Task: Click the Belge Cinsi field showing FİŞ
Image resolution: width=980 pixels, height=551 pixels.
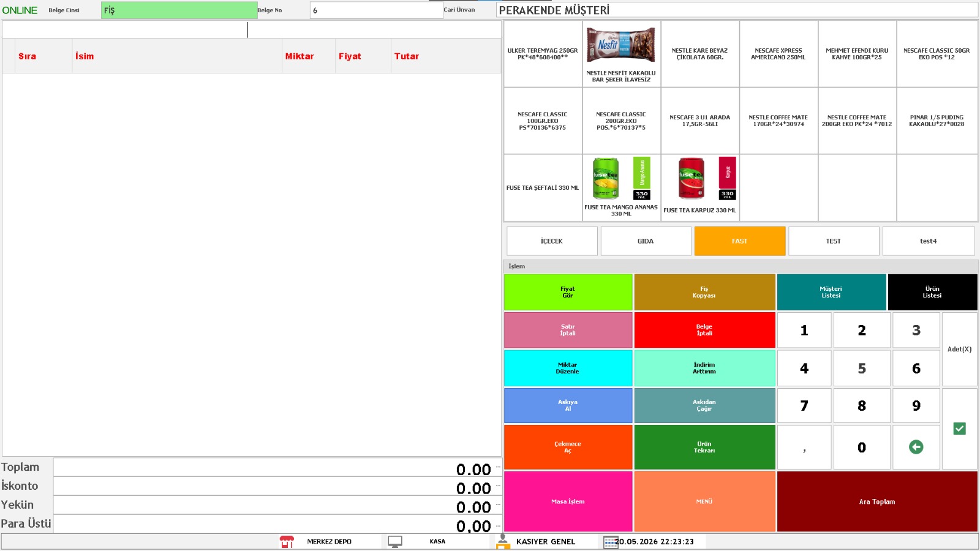Action: [x=179, y=10]
